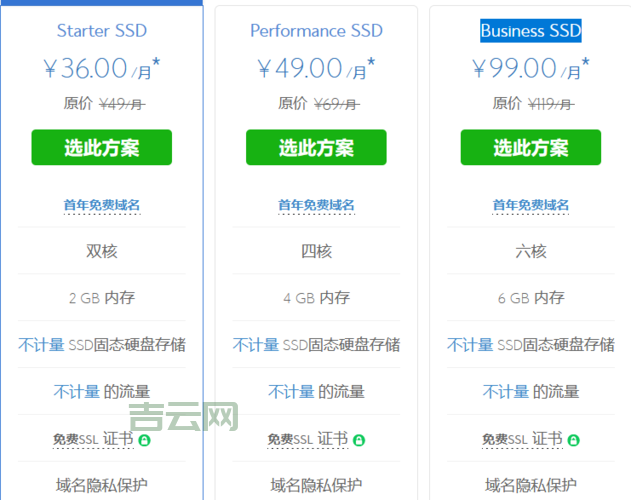This screenshot has height=500, width=631.
Task: Open 首年免费域名 link in Starter SSD column
Action: click(x=101, y=205)
